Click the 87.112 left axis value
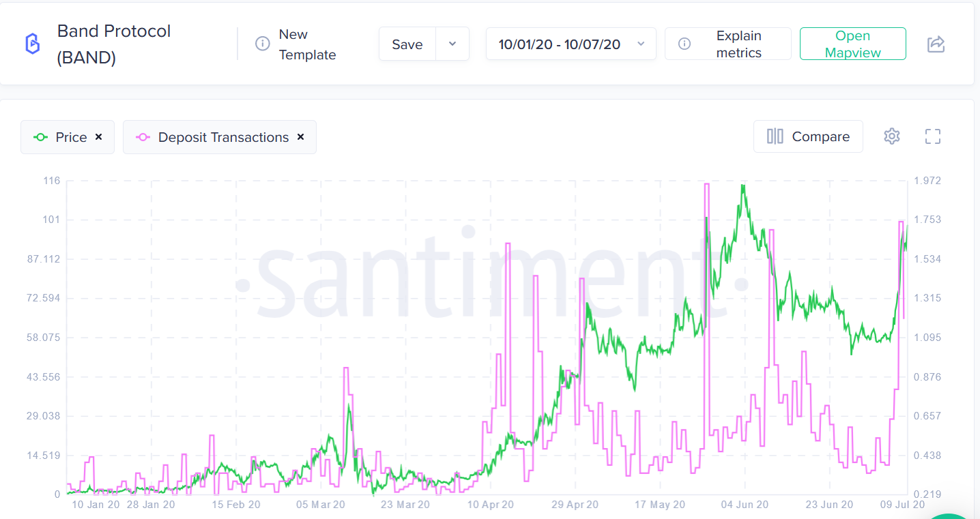 click(44, 259)
